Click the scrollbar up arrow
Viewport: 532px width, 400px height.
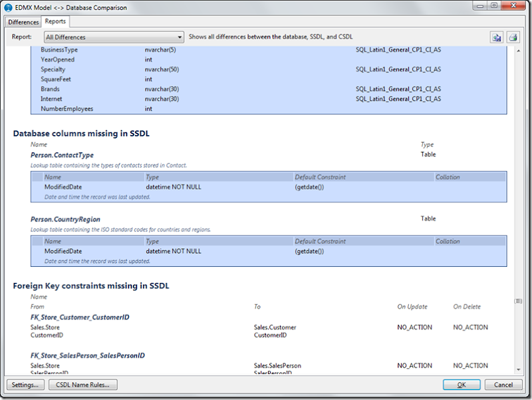coord(519,51)
